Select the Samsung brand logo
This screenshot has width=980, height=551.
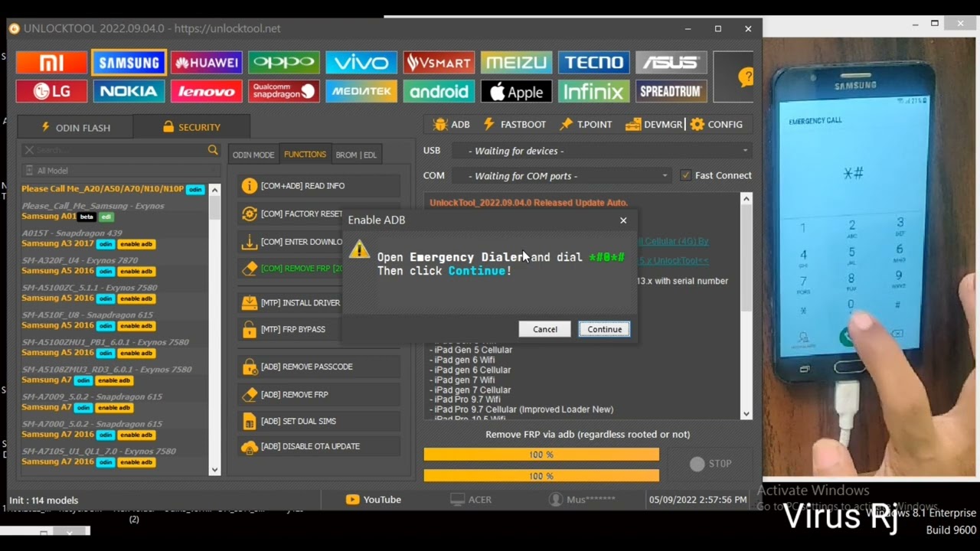click(129, 63)
